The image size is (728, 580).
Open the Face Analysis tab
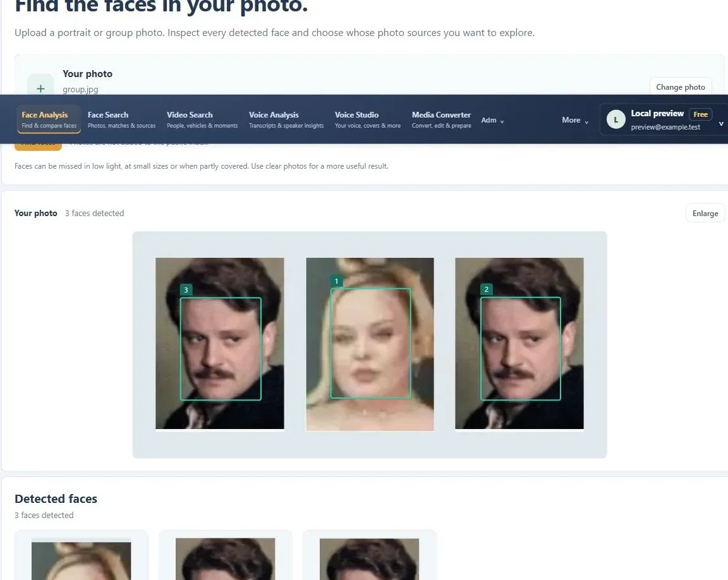tap(49, 119)
